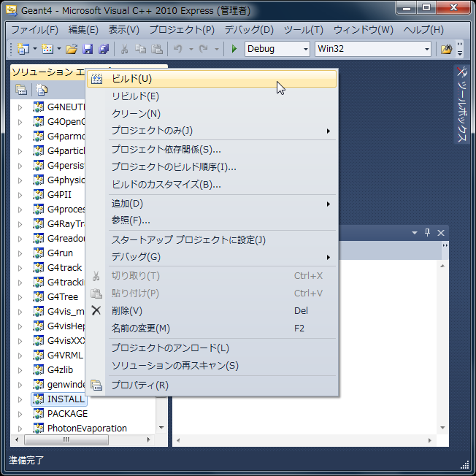The height and width of the screenshot is (476, 476).
Task: Click Show All Files icon in Solution Explorer
Action: 42,90
